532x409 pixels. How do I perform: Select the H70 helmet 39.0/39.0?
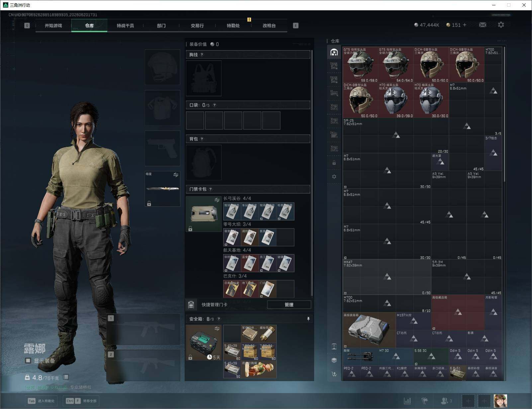pyautogui.click(x=396, y=100)
